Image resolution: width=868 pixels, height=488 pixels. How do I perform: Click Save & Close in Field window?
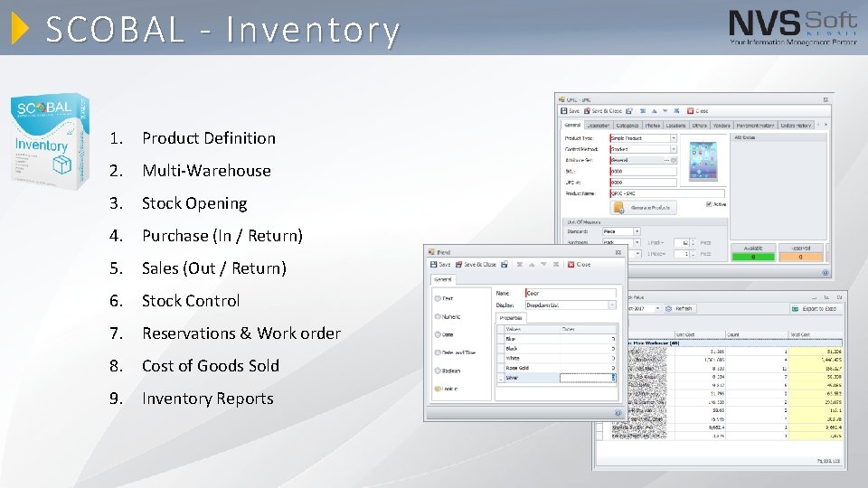[476, 265]
